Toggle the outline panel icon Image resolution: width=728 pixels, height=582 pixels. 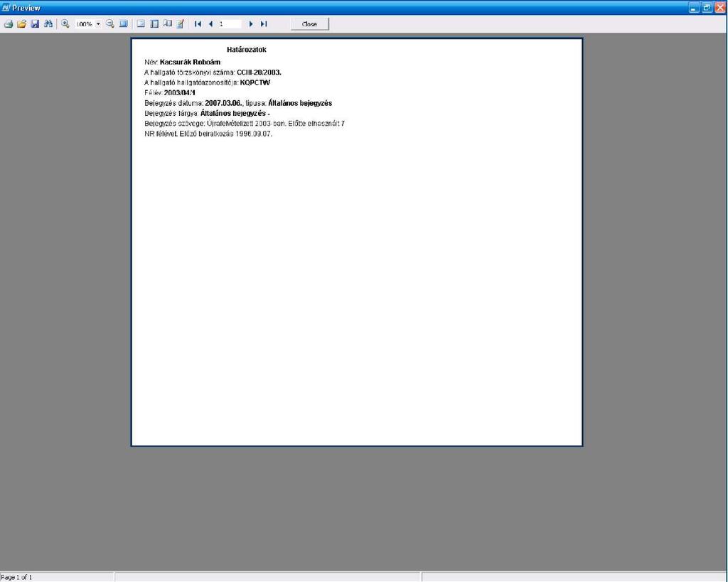[154, 24]
